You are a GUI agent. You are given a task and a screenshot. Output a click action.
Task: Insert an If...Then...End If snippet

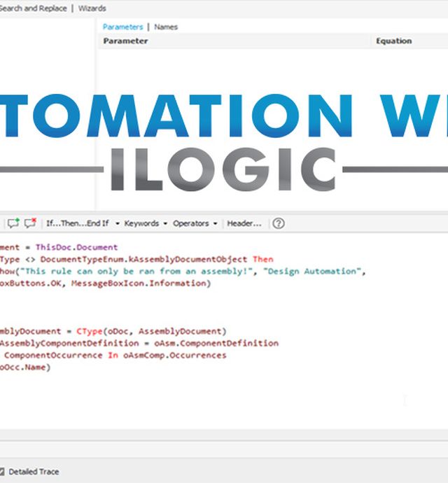click(x=77, y=223)
